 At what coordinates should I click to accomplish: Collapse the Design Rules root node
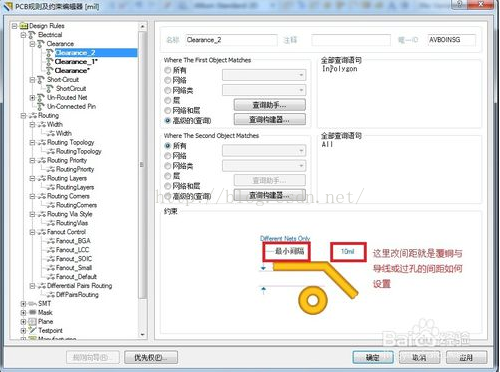(x=14, y=26)
